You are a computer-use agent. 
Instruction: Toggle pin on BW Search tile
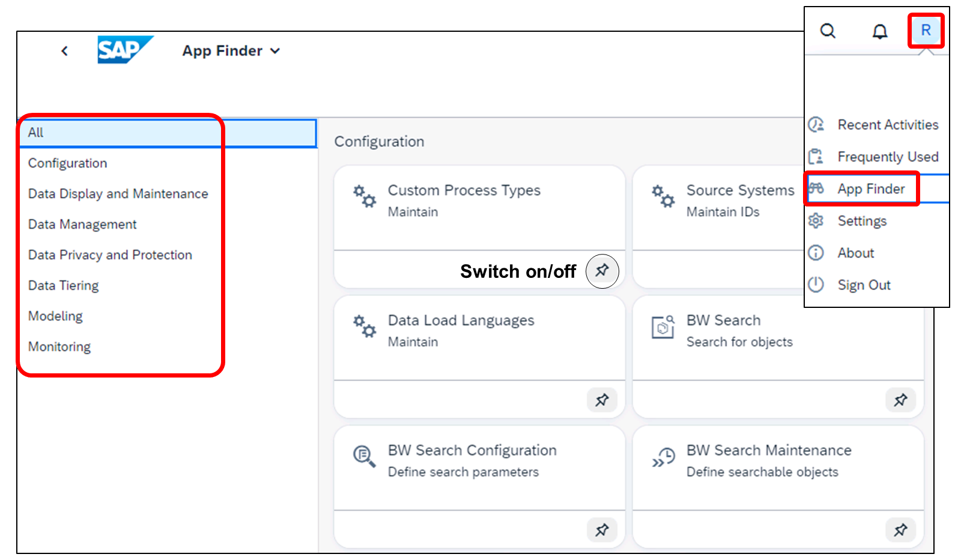[x=900, y=400]
